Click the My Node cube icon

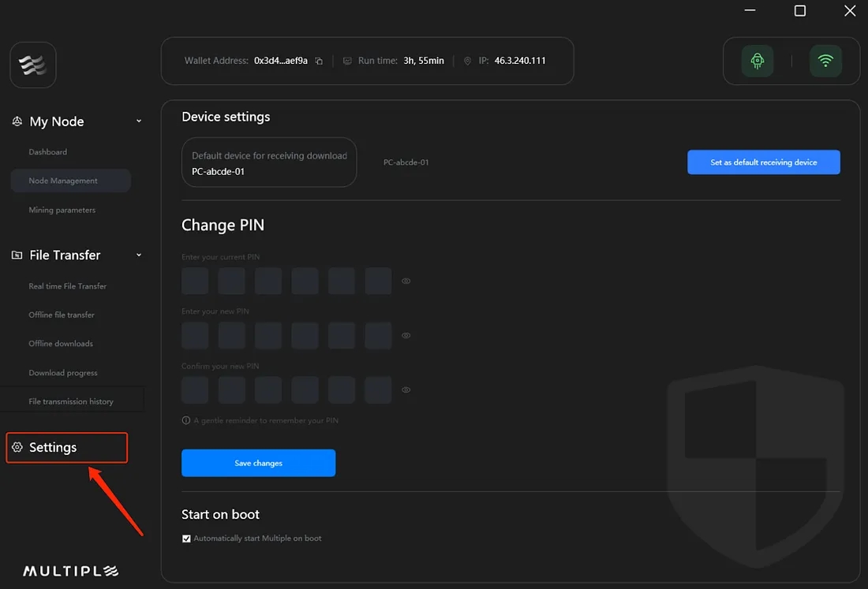tap(17, 121)
